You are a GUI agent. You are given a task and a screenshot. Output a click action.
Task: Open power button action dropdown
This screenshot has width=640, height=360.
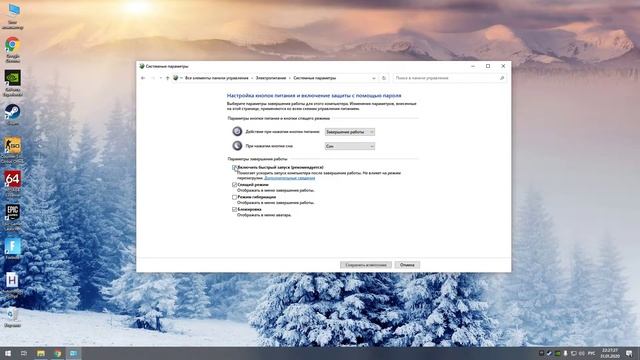(350, 132)
